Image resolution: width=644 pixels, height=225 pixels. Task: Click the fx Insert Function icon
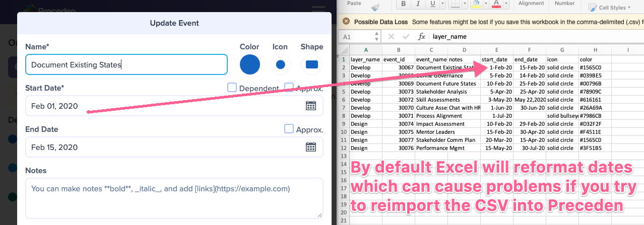click(421, 37)
